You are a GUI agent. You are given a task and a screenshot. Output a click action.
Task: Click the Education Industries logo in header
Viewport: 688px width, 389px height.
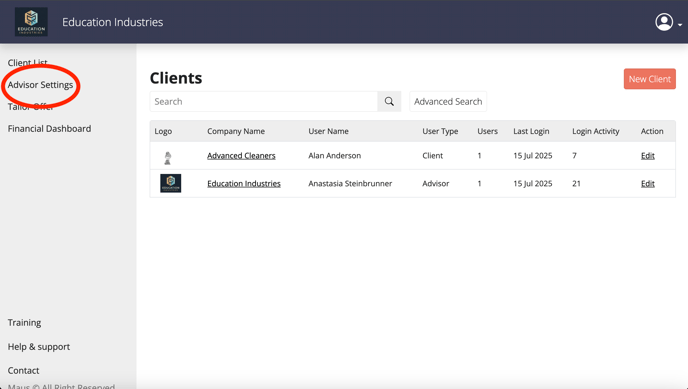tap(31, 21)
